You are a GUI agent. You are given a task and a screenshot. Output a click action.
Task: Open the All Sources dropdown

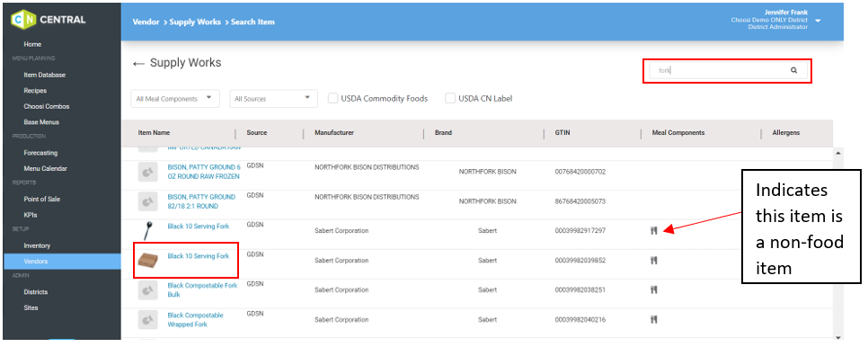coord(273,99)
